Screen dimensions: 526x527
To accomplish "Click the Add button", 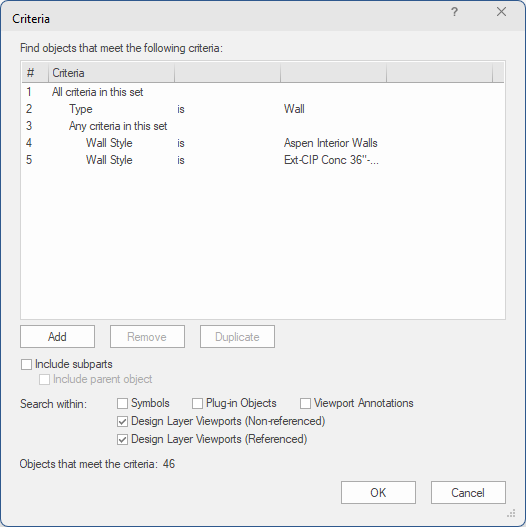I will coord(57,336).
